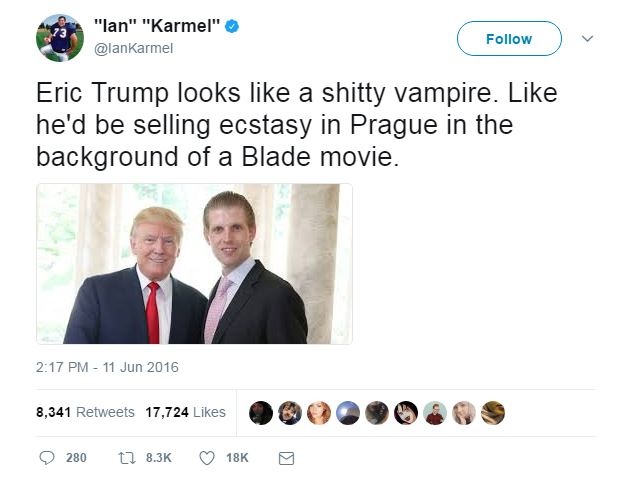Image resolution: width=626 pixels, height=479 pixels.
Task: Open the "Ian" "Karmel" display name
Action: pyautogui.click(x=157, y=26)
